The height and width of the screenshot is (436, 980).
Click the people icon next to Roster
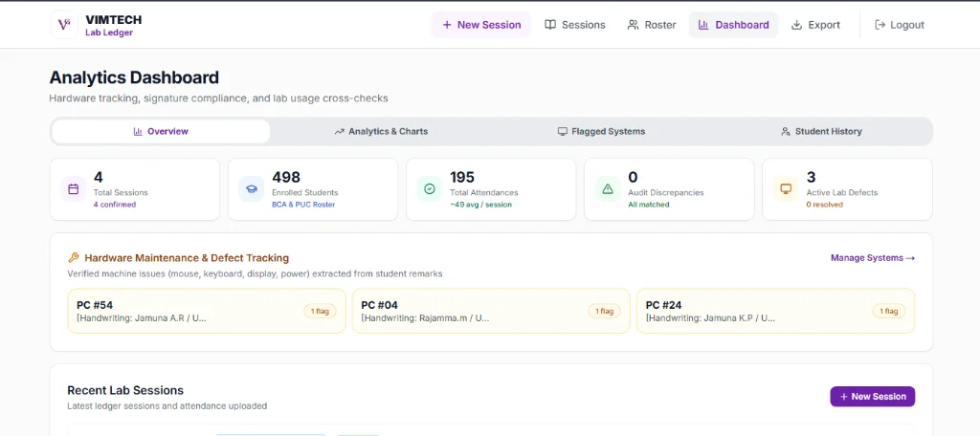(634, 25)
